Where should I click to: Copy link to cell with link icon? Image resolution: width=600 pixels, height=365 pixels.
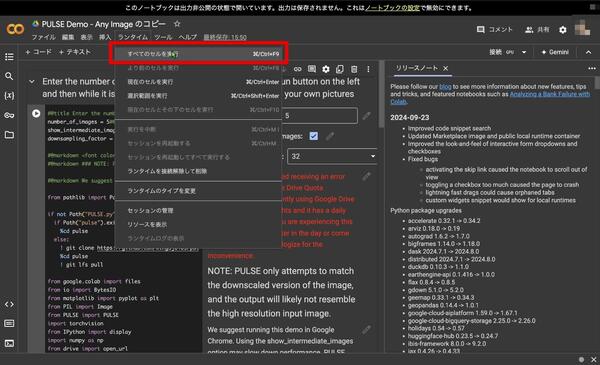(297, 69)
